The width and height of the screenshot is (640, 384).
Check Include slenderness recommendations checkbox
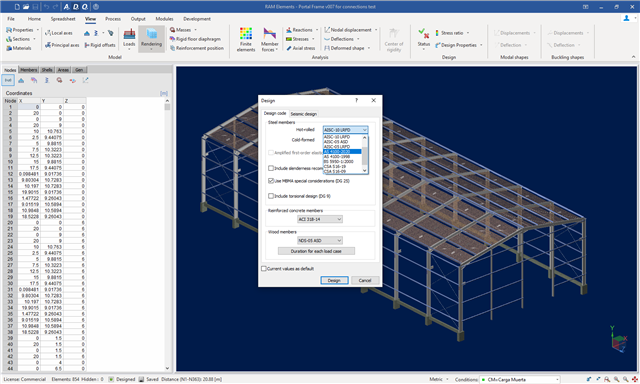coord(271,168)
